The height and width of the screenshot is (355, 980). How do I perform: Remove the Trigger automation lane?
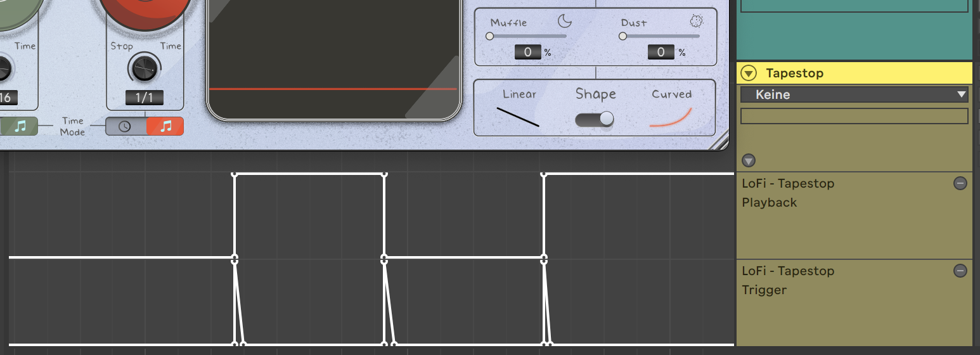[960, 271]
